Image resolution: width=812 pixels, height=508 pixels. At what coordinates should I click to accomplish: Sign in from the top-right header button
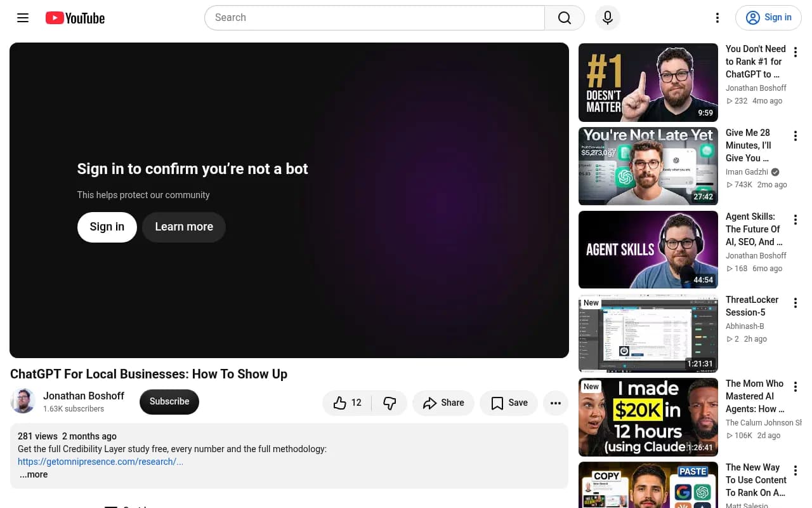[x=768, y=18]
